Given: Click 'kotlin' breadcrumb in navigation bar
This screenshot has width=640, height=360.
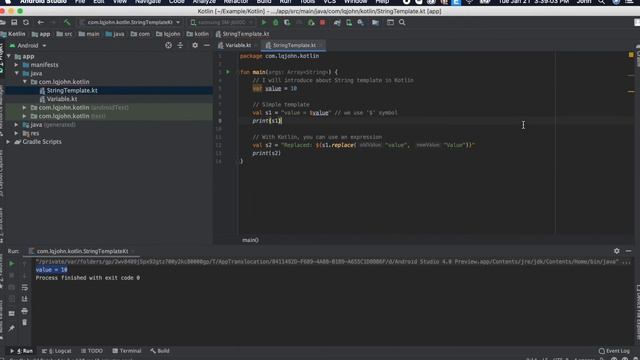Looking at the screenshot, I should click(198, 34).
